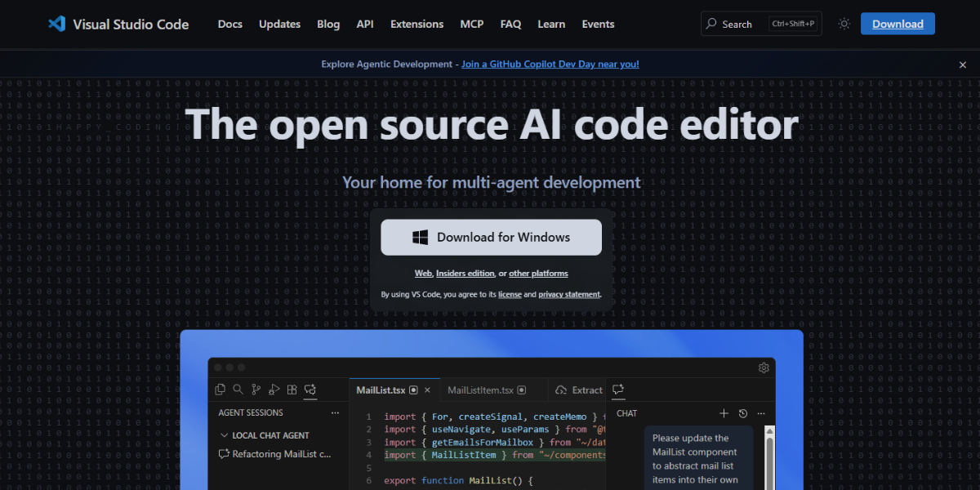The height and width of the screenshot is (490, 980).
Task: Click the Visual Studio Code logo
Action: [x=118, y=24]
